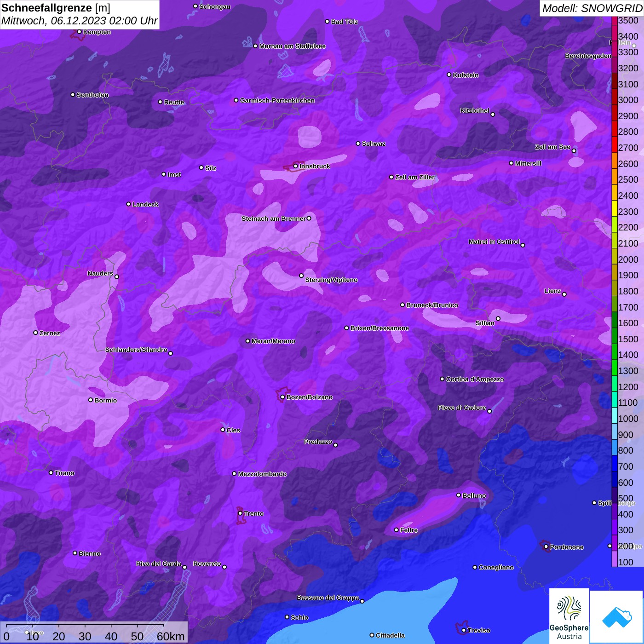Select the Feltre location dot

396,530
